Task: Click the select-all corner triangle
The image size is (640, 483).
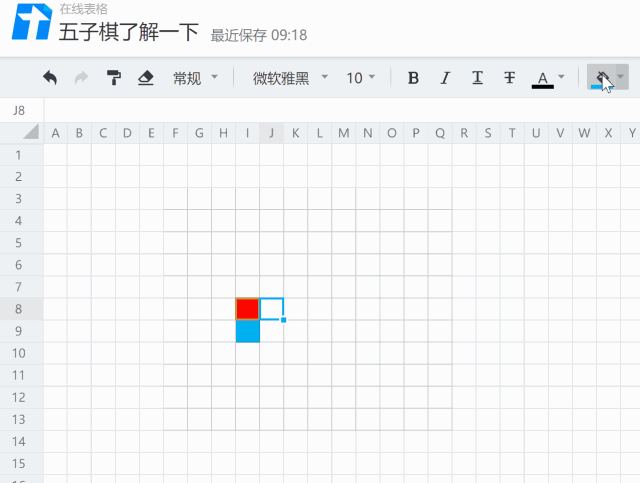Action: [x=30, y=133]
